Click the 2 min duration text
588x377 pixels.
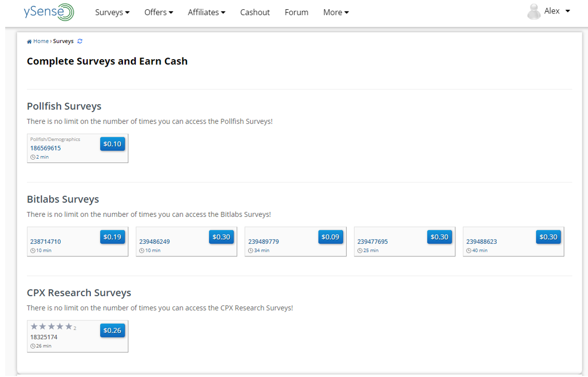[x=43, y=158]
